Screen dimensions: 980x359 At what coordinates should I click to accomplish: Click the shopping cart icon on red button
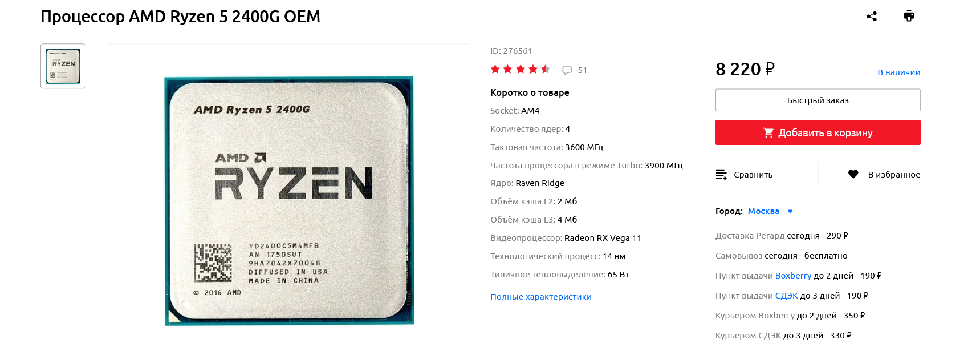tap(768, 132)
